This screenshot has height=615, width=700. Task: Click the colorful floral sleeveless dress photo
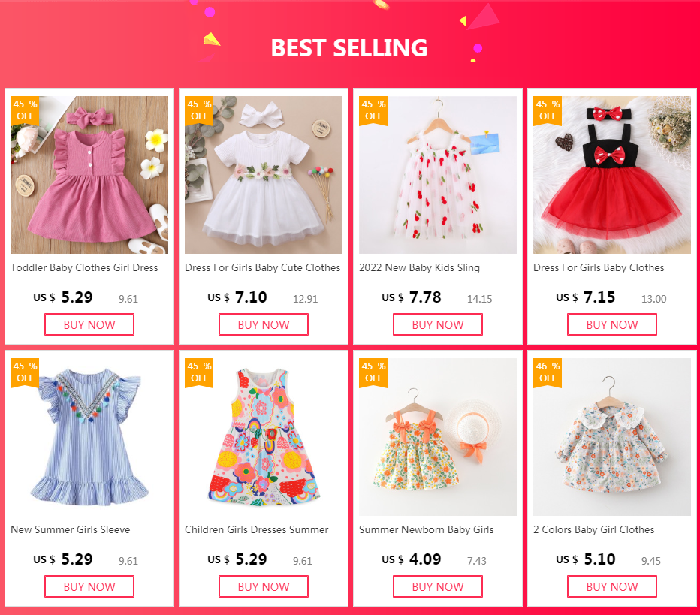[x=264, y=437]
